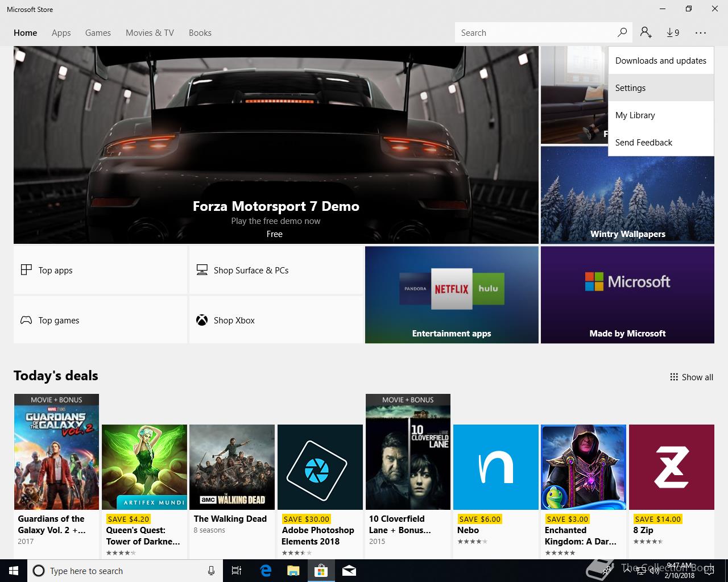The width and height of the screenshot is (728, 582).
Task: Select Downloads and updates from the menu
Action: click(x=661, y=60)
